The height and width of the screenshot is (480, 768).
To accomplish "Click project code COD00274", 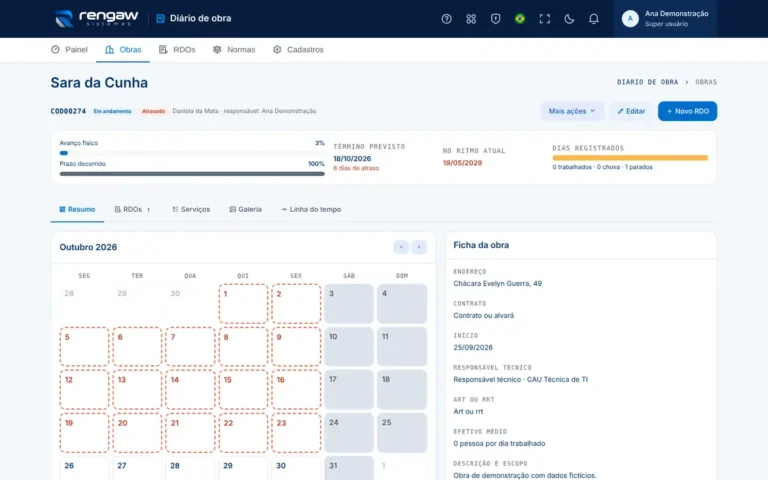I will (68, 111).
